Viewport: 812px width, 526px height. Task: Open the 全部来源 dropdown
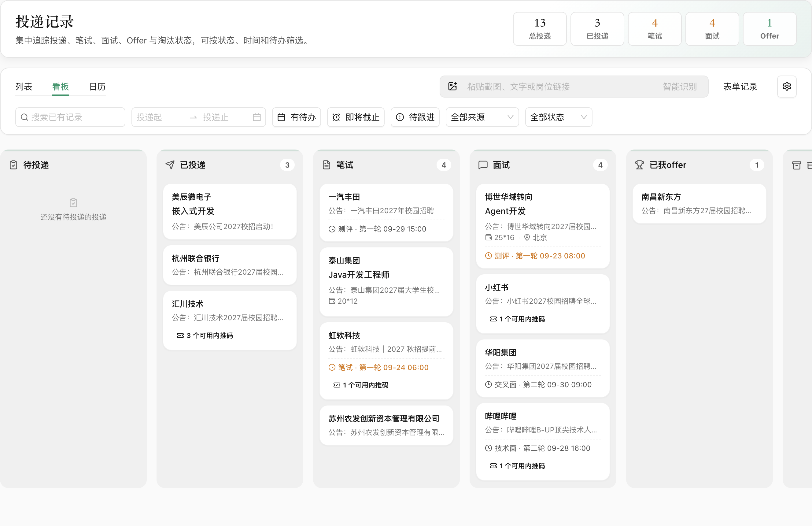pos(482,117)
